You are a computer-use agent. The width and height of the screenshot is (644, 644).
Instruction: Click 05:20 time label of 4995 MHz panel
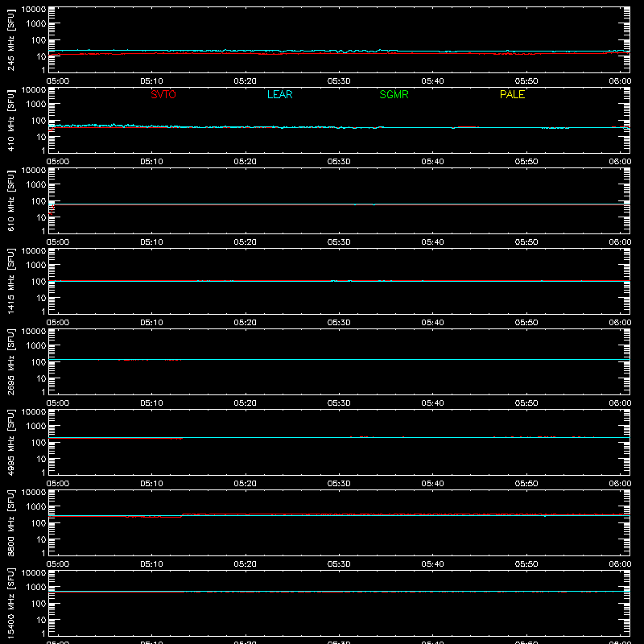[246, 484]
